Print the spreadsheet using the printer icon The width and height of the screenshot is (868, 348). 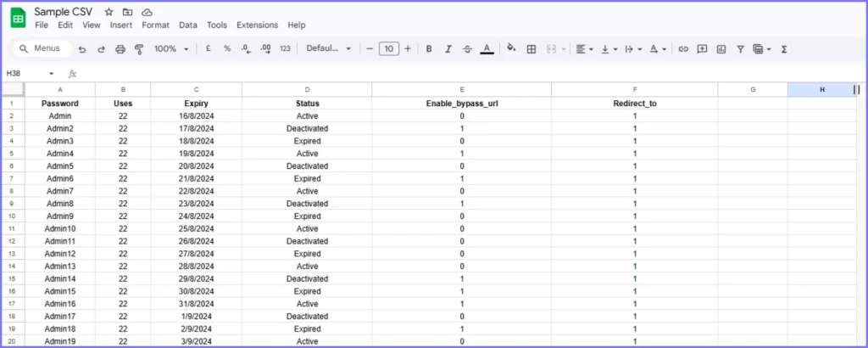tap(120, 49)
